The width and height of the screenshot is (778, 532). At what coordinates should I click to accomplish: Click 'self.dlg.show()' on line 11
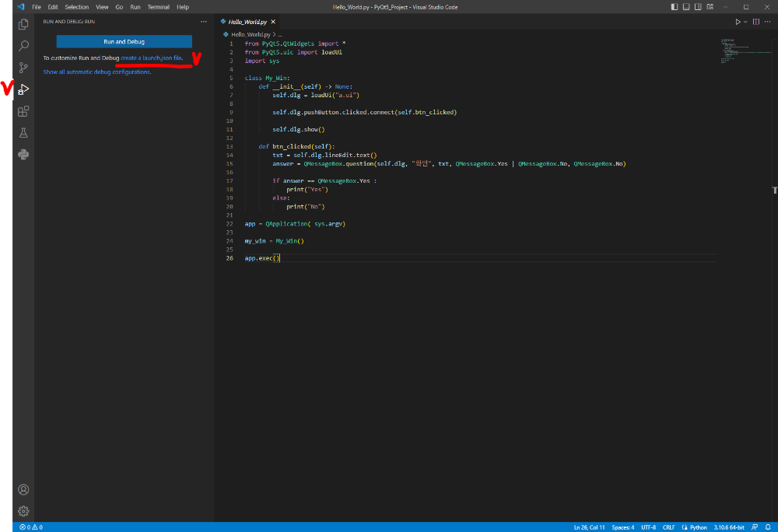[298, 129]
